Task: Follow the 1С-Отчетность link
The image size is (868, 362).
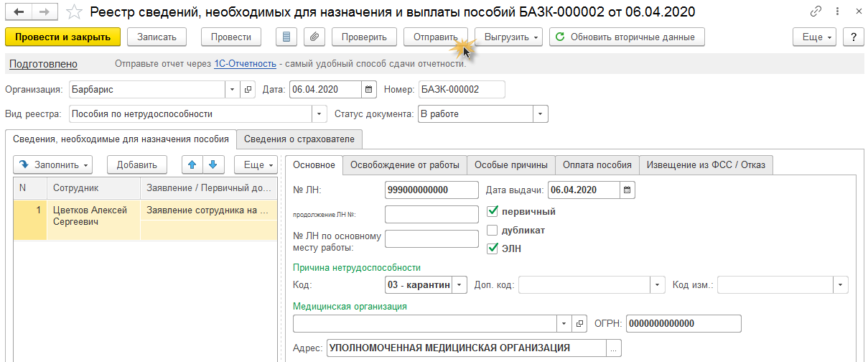Action: 245,64
